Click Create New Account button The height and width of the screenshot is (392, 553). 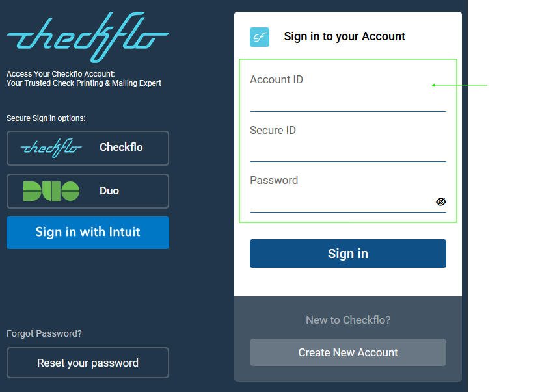(348, 352)
